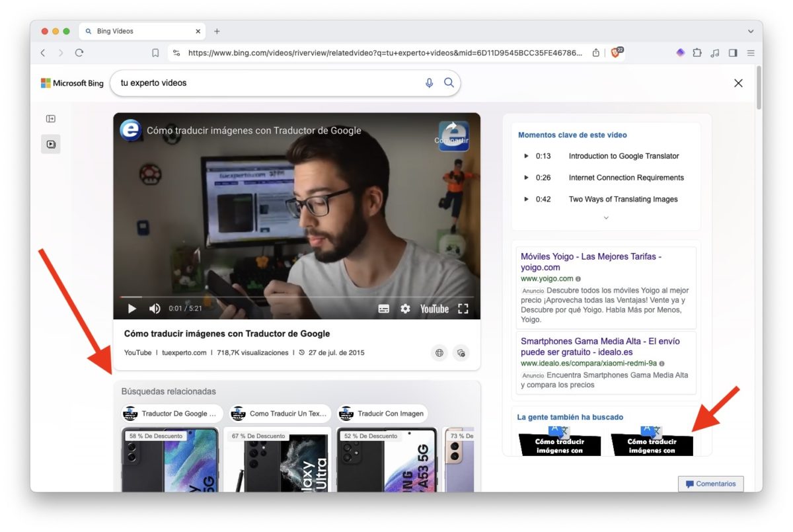Mute the video with the volume icon

click(154, 308)
